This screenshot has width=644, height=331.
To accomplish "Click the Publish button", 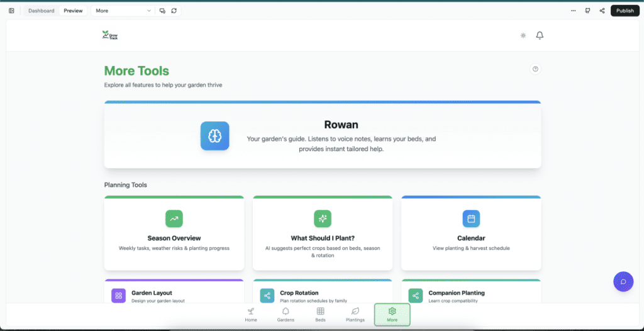I will click(625, 11).
